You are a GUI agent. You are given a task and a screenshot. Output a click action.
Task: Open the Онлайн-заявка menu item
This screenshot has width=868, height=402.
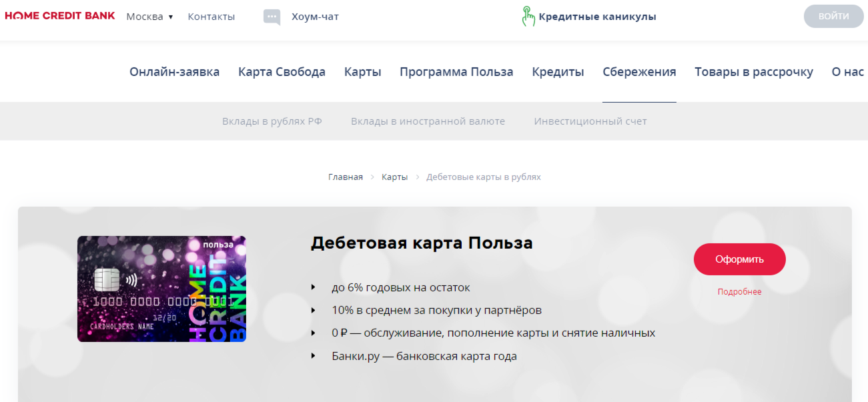pyautogui.click(x=174, y=72)
